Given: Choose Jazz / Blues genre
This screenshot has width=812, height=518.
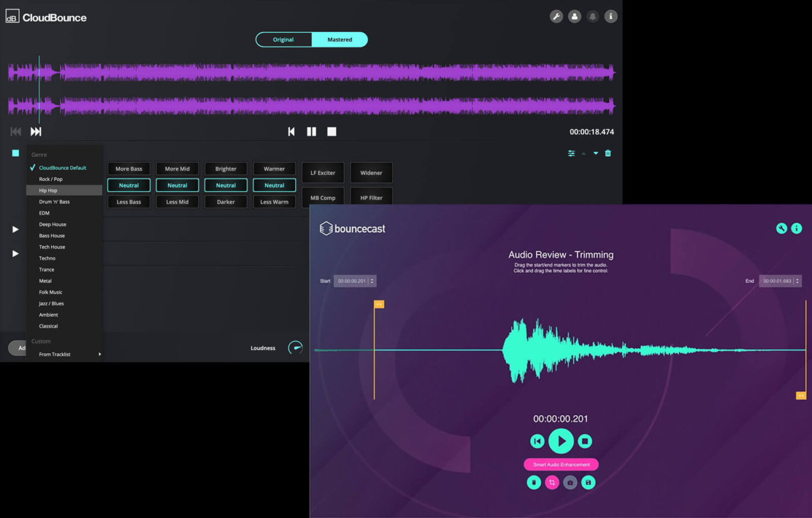Looking at the screenshot, I should (64, 303).
